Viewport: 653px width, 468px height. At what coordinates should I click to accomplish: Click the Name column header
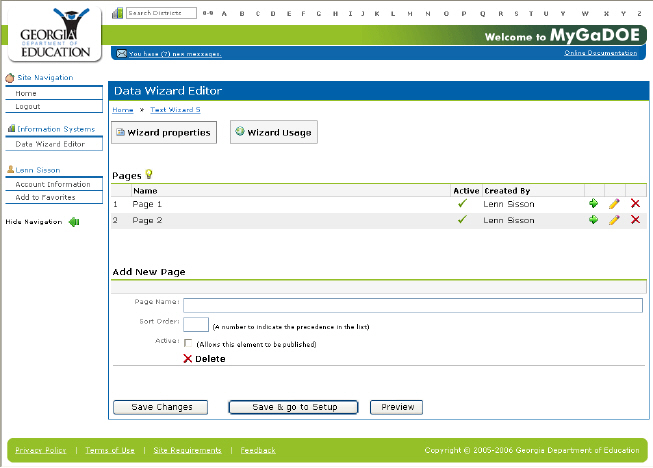coord(145,191)
